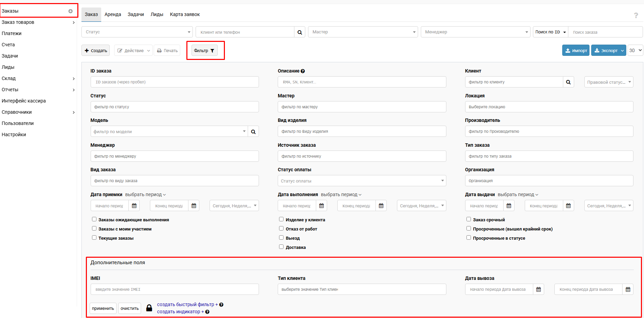Viewport: 644px width, 318px height.
Task: Open calendar for Дата приемки start date
Action: pos(134,206)
